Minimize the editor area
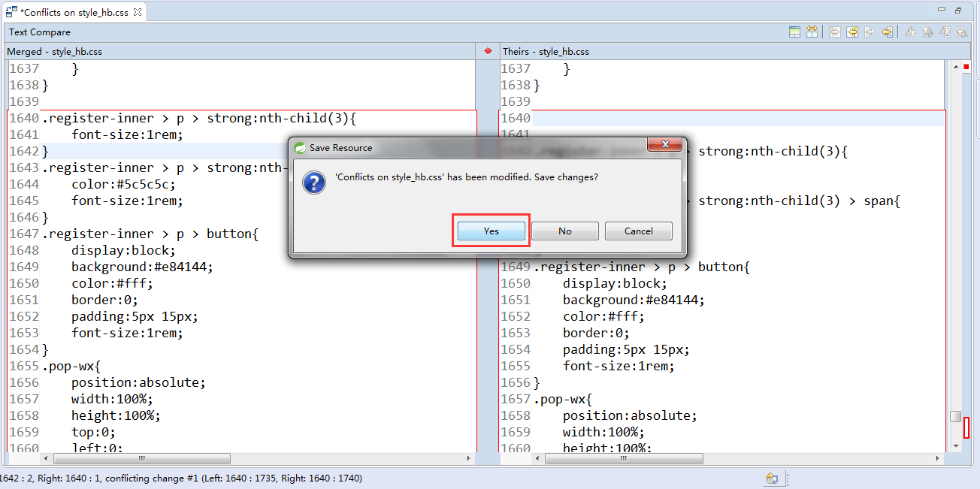The image size is (980, 489). 942,10
